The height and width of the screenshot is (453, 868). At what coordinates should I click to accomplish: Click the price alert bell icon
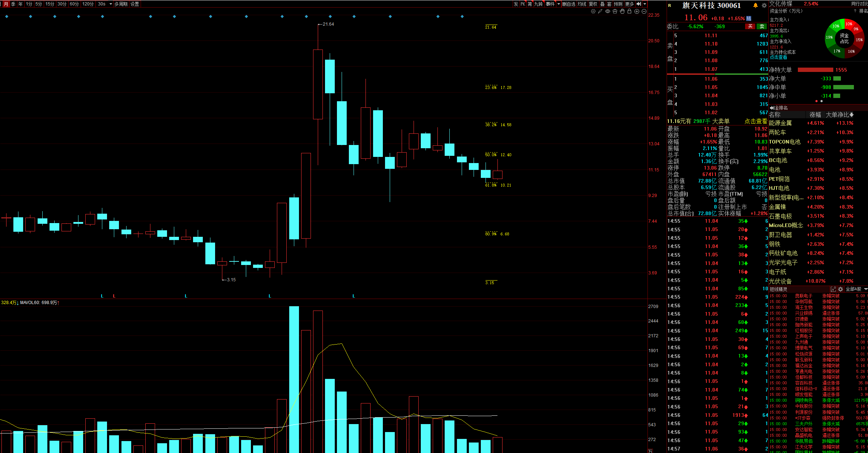point(755,5)
